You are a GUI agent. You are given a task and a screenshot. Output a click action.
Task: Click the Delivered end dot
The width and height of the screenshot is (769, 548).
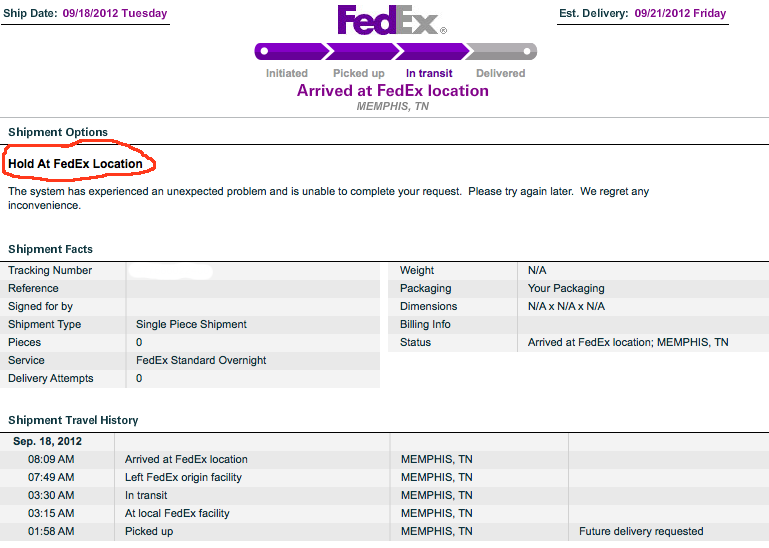pos(527,51)
